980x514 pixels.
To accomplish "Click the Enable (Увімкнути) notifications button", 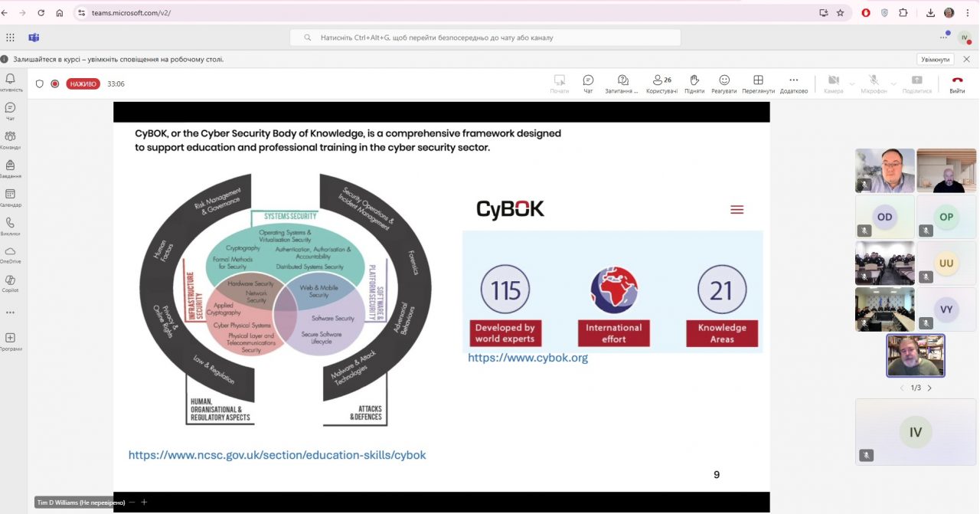I will (x=935, y=59).
